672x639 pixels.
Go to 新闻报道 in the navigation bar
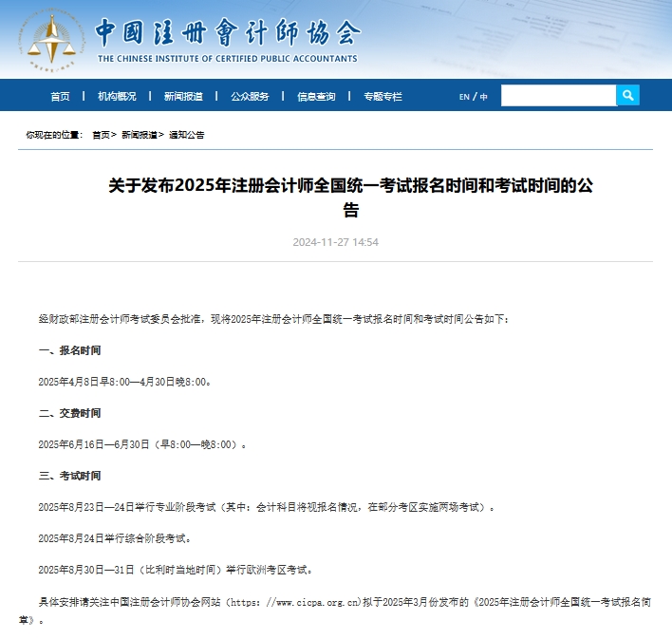183,97
